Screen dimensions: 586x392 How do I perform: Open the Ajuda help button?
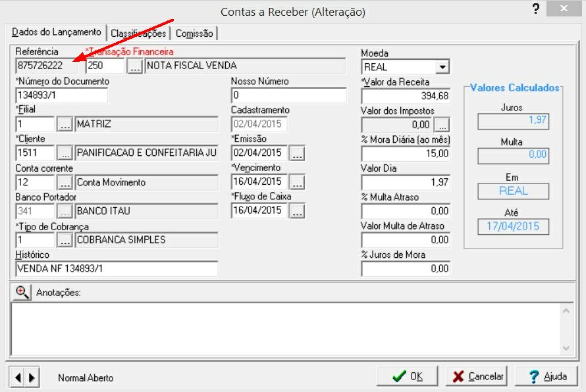(x=546, y=376)
